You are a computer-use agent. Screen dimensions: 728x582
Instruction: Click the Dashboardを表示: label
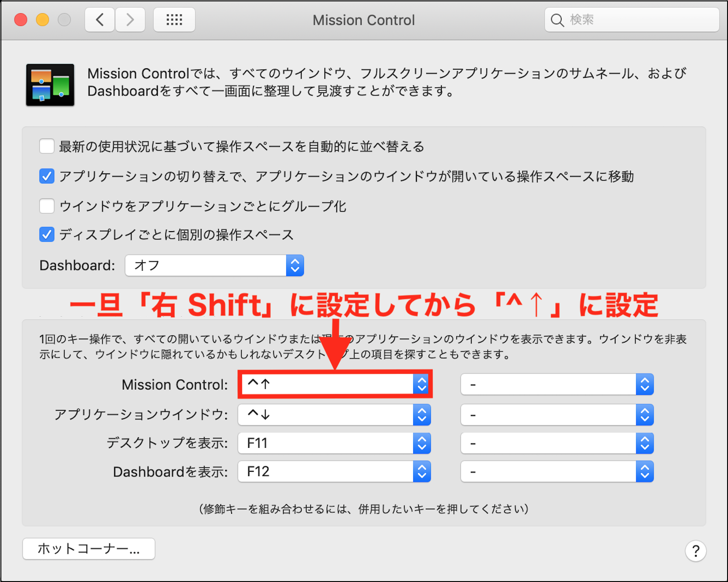click(170, 472)
